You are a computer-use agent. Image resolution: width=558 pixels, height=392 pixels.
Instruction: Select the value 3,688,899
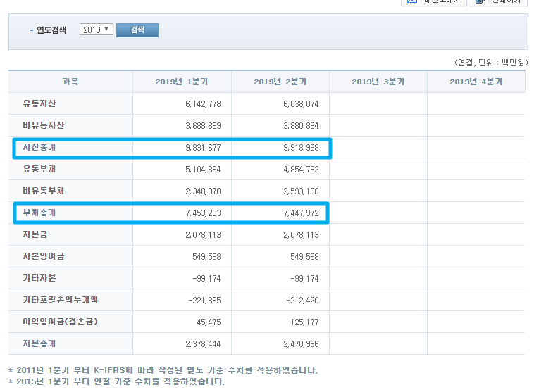pyautogui.click(x=203, y=126)
